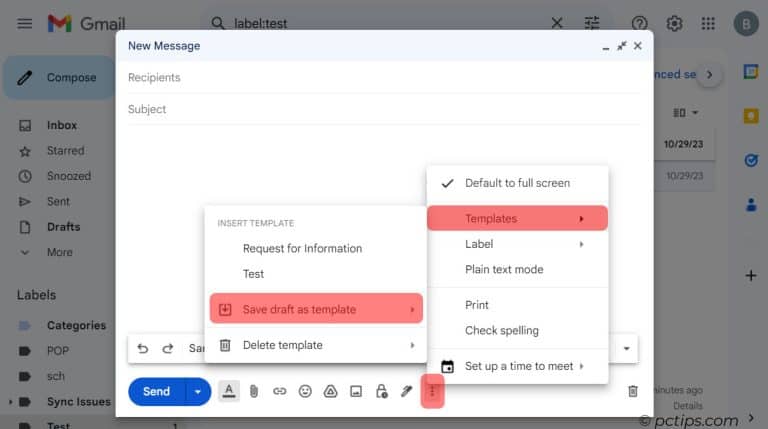
Task: Click into the Subject field
Action: [x=384, y=109]
